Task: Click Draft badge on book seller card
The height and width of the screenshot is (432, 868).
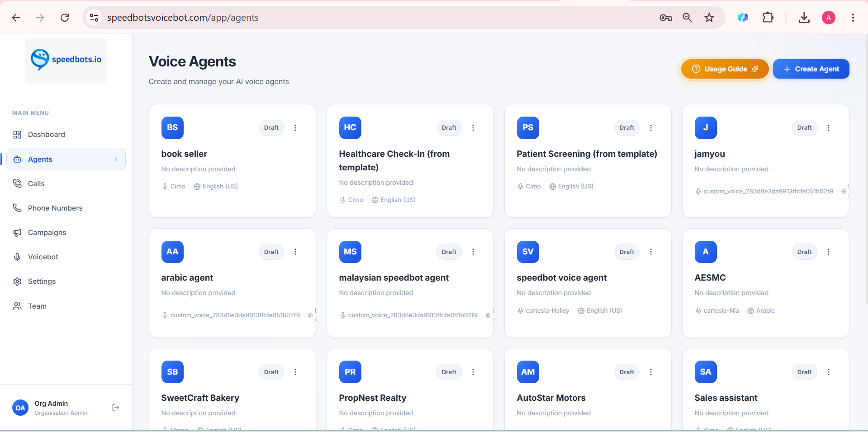Action: pos(271,128)
